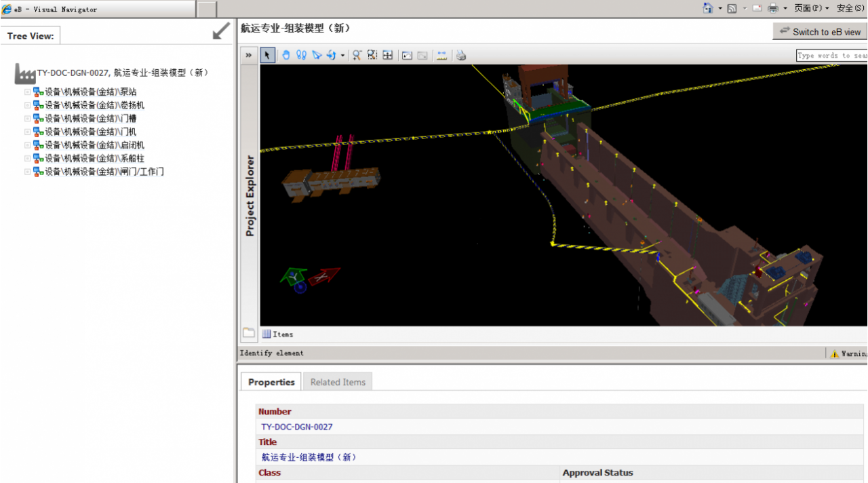Image resolution: width=868 pixels, height=483 pixels.
Task: Click the Switch to eB view button
Action: click(819, 32)
